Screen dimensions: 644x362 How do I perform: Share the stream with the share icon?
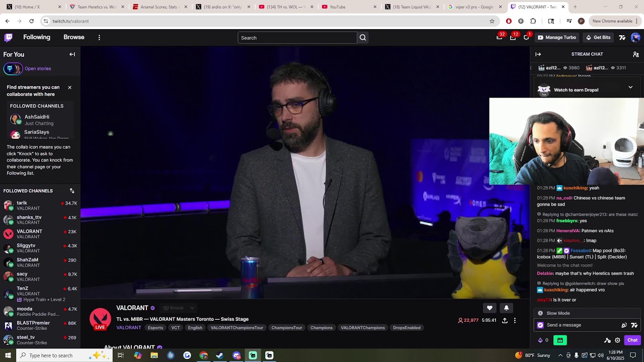505,320
